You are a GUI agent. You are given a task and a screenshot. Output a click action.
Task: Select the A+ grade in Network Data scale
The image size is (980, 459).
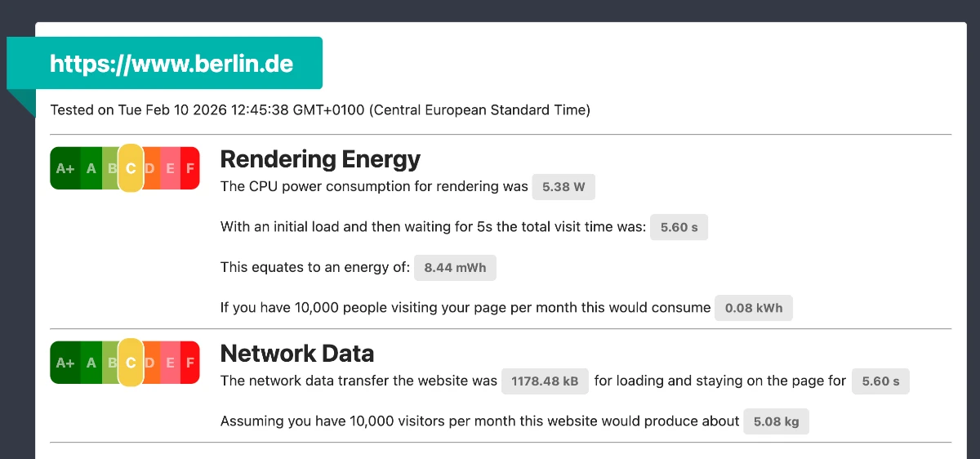pos(65,363)
